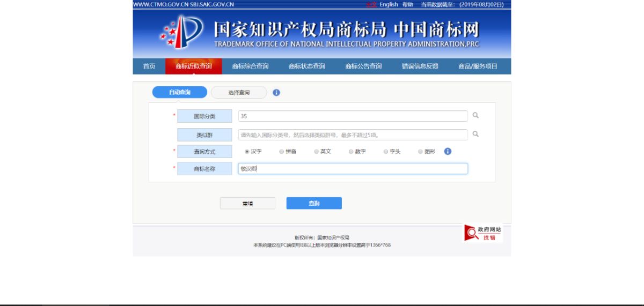This screenshot has height=306, width=644.
Task: Open 错误信息反馈 navigation tab
Action: [420, 66]
